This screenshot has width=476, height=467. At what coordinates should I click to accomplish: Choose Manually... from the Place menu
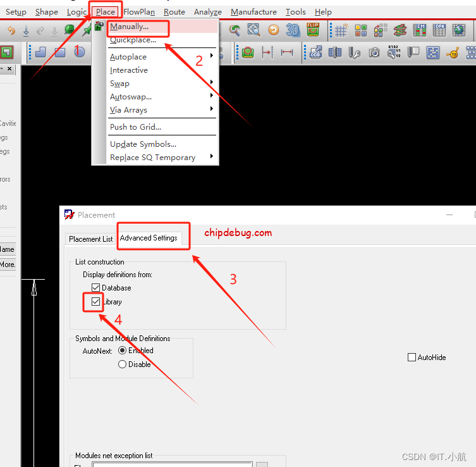130,27
